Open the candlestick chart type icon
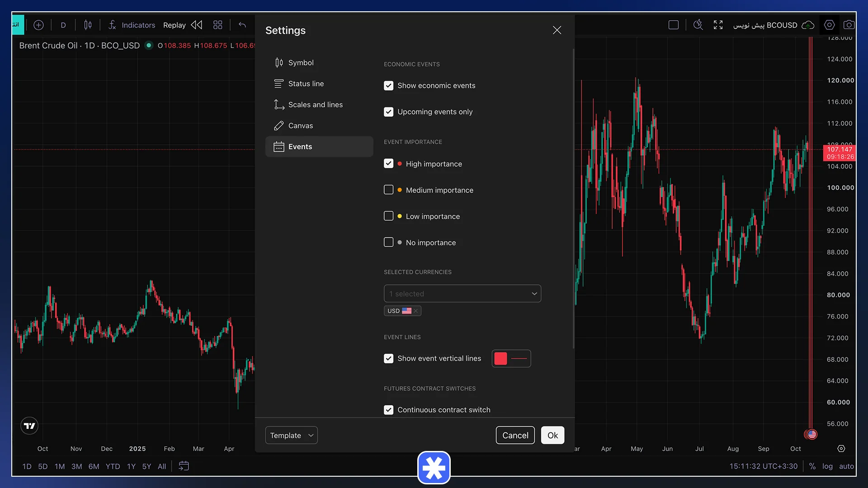This screenshot has width=868, height=488. (88, 25)
